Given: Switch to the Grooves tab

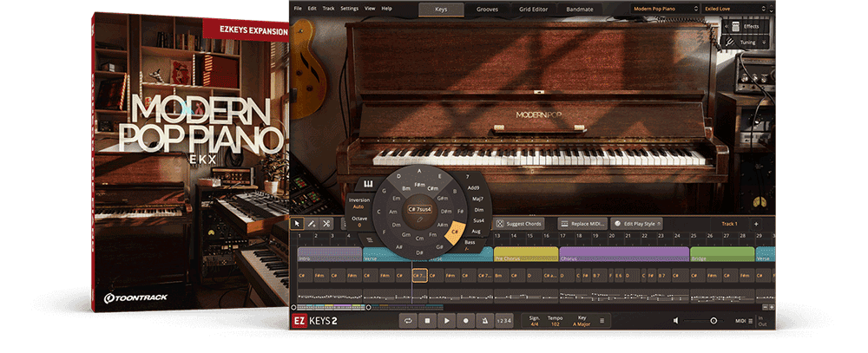Looking at the screenshot, I should [x=487, y=10].
